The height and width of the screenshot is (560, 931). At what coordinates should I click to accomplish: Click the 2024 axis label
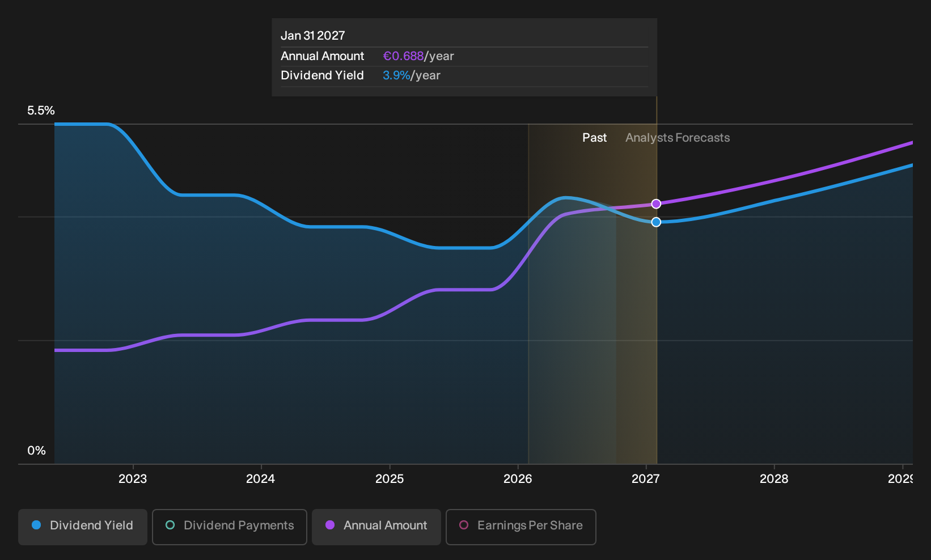coord(261,479)
